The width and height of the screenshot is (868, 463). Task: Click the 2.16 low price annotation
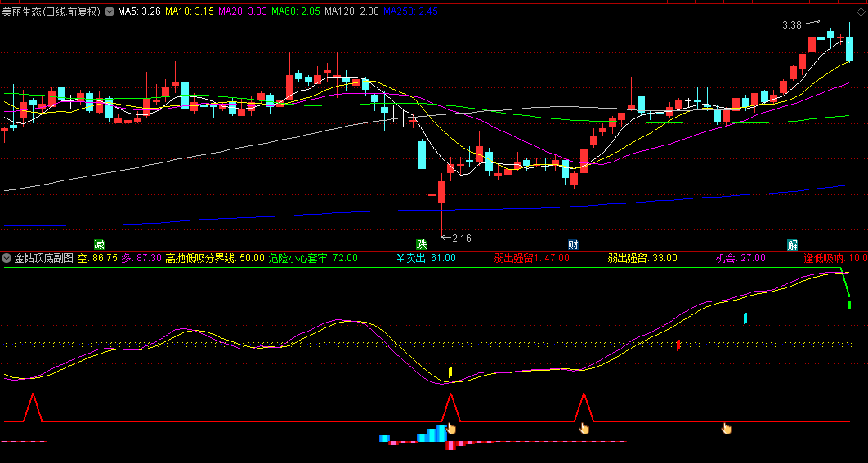[x=461, y=238]
